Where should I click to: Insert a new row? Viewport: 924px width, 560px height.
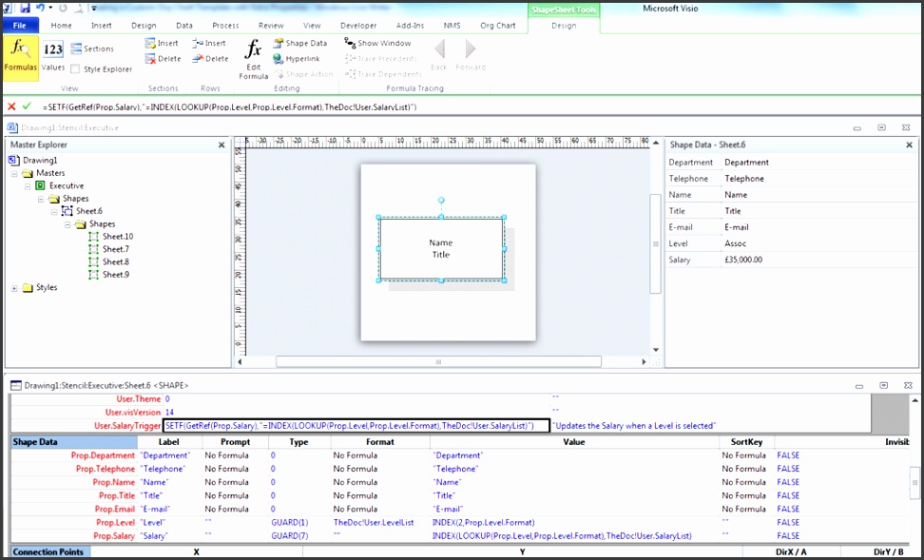pos(209,43)
